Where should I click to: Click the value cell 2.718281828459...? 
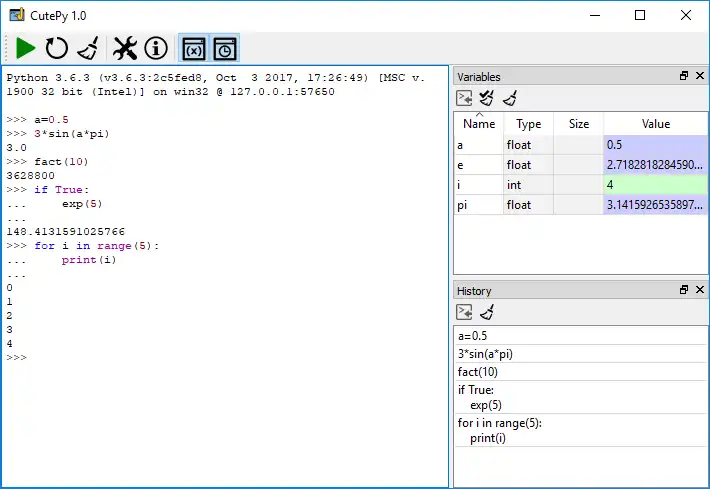click(x=655, y=165)
